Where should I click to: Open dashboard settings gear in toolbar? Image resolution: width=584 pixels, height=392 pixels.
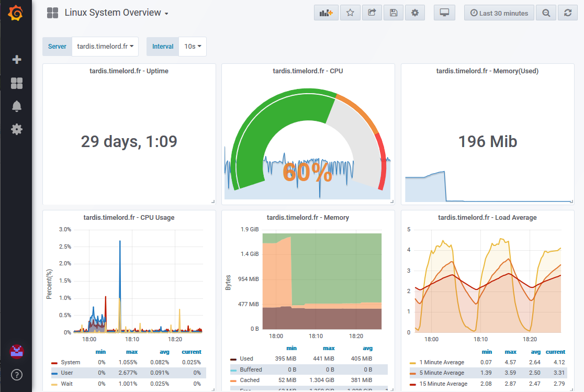coord(414,13)
